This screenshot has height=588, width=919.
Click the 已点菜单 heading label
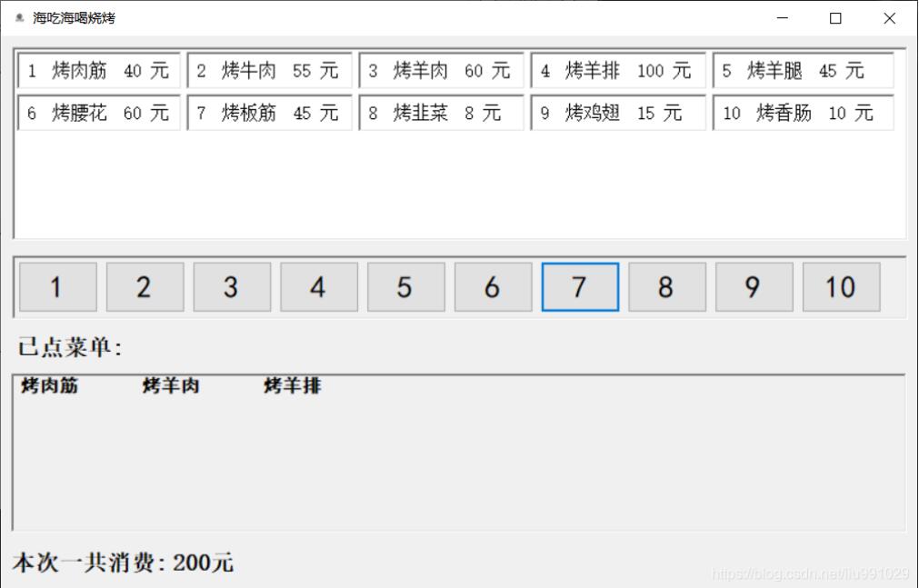[70, 347]
